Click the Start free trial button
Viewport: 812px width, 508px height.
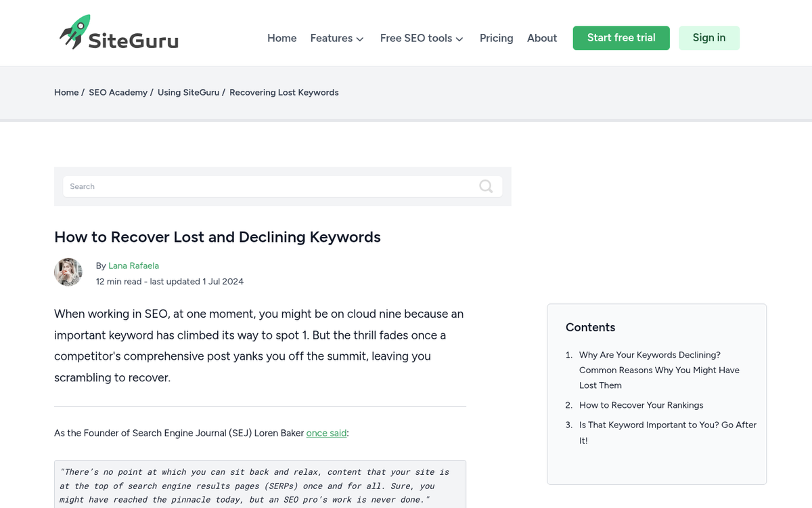click(x=621, y=38)
